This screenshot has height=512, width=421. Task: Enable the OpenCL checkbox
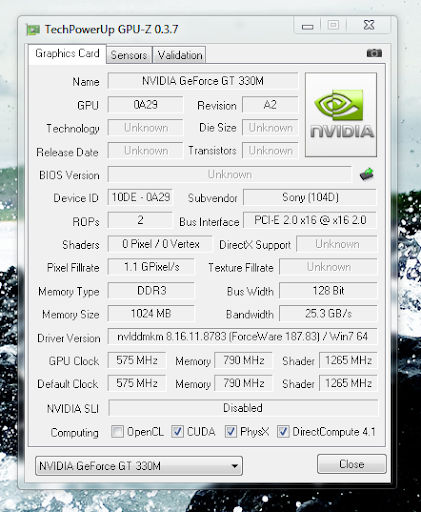(117, 431)
